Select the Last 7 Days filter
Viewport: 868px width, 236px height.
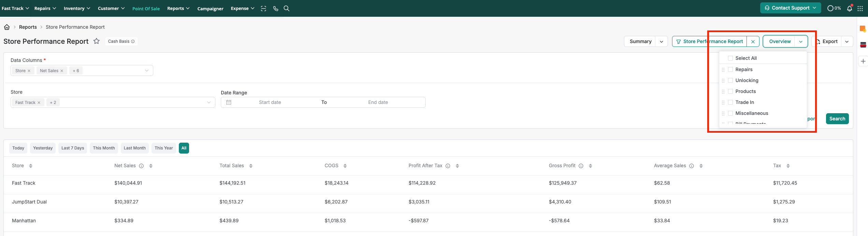[x=73, y=148]
